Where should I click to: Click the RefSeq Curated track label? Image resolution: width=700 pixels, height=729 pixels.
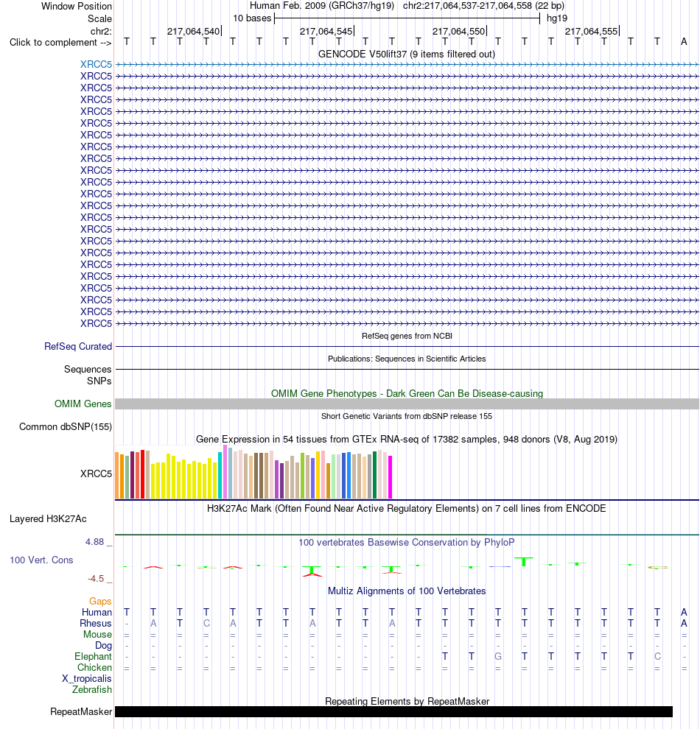(78, 346)
